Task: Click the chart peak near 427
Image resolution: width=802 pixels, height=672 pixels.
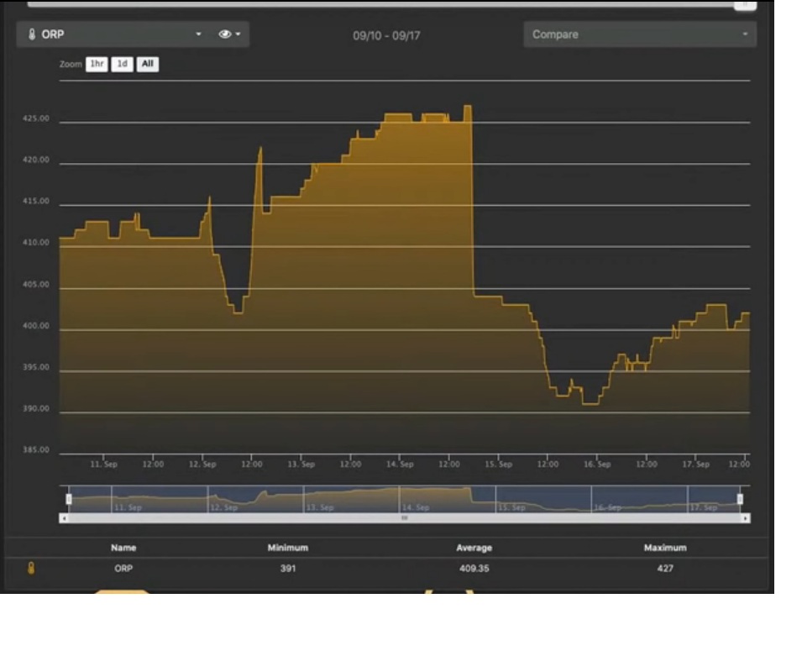Action: click(x=468, y=106)
